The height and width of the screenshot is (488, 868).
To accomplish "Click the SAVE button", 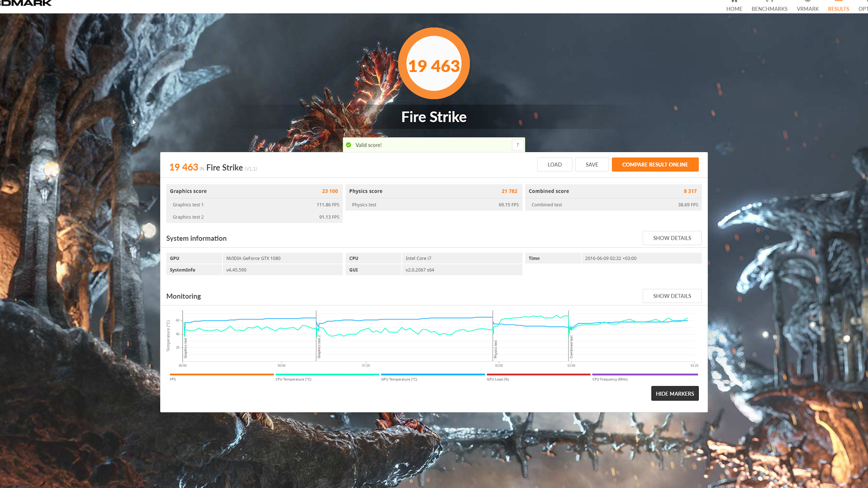I will 592,164.
